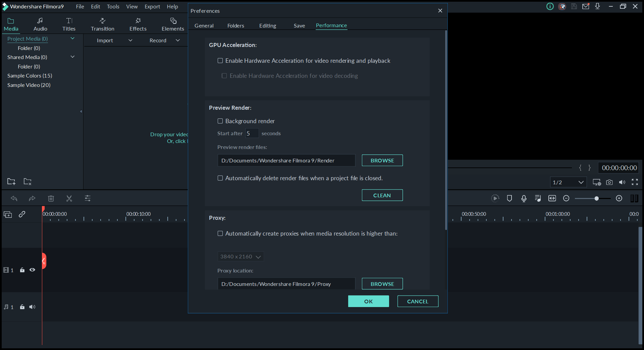Screen dimensions: 644x350
Task: Open the preview quality 1/2 dropdown
Action: 568,182
